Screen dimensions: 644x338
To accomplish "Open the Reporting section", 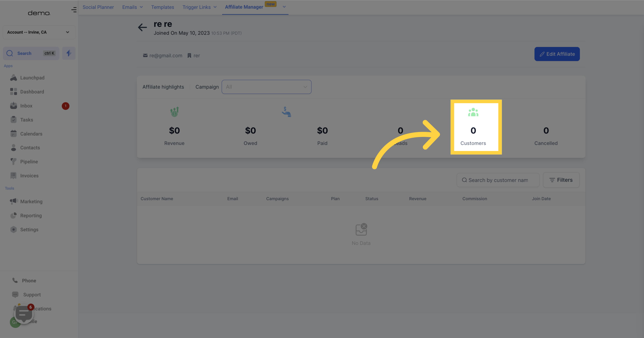I will point(31,215).
